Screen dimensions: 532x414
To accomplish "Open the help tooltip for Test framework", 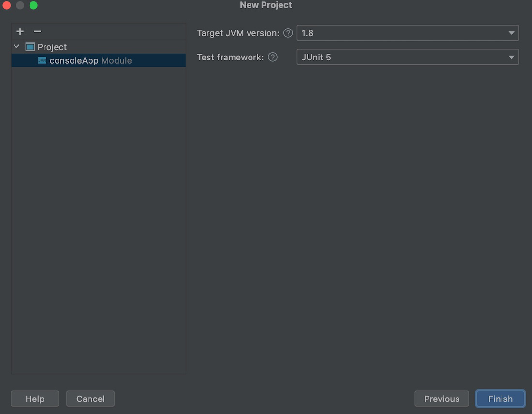I will pos(272,57).
